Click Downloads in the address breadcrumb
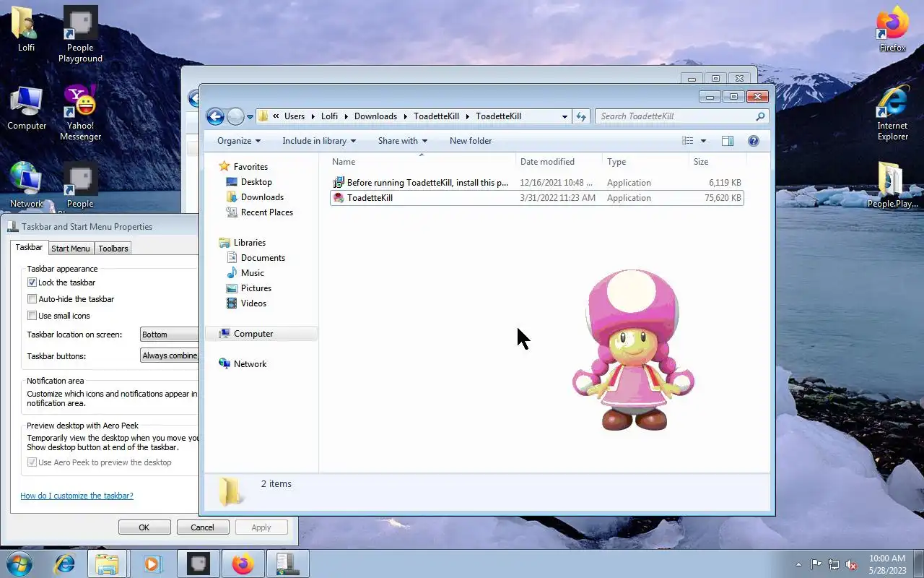Image resolution: width=924 pixels, height=578 pixels. [375, 116]
